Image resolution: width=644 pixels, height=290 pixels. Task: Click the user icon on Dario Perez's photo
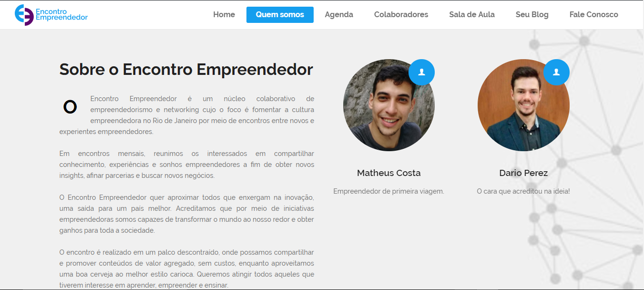[556, 72]
